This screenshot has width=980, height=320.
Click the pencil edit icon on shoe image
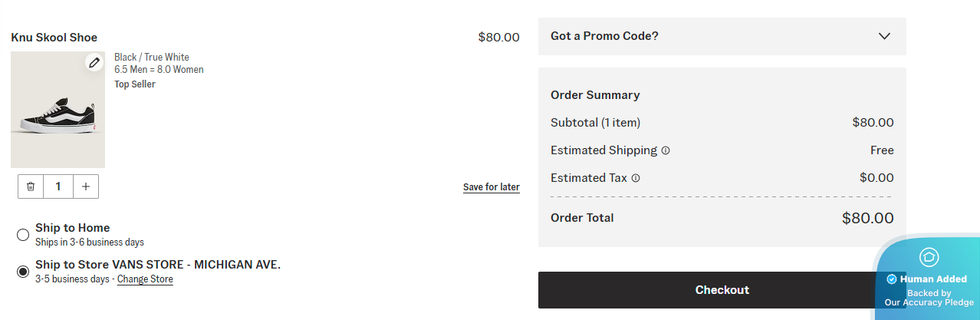point(94,63)
